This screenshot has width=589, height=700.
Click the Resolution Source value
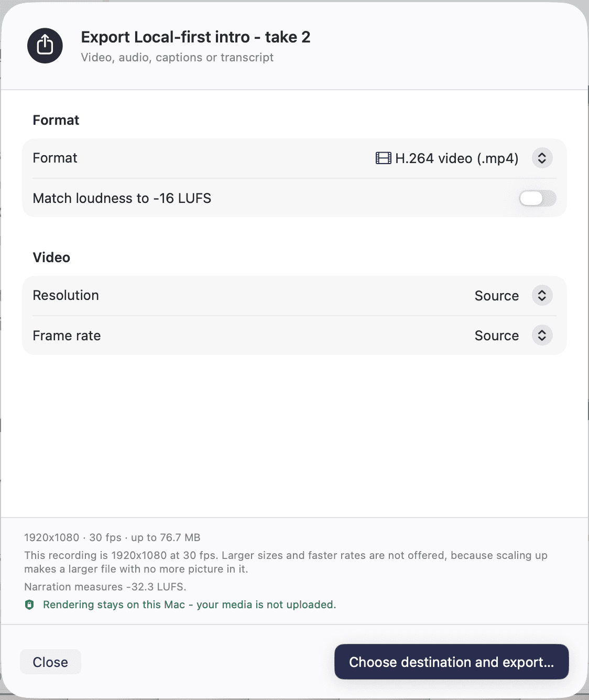tap(497, 296)
